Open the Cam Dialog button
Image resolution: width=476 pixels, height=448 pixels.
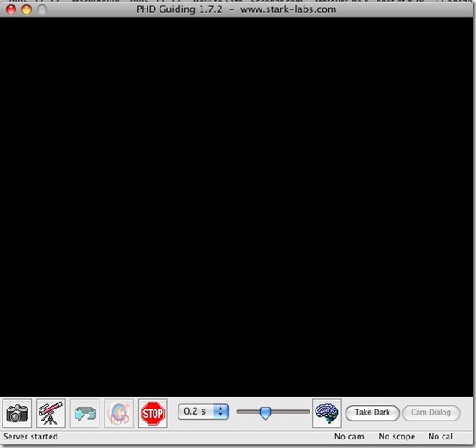[x=431, y=413]
